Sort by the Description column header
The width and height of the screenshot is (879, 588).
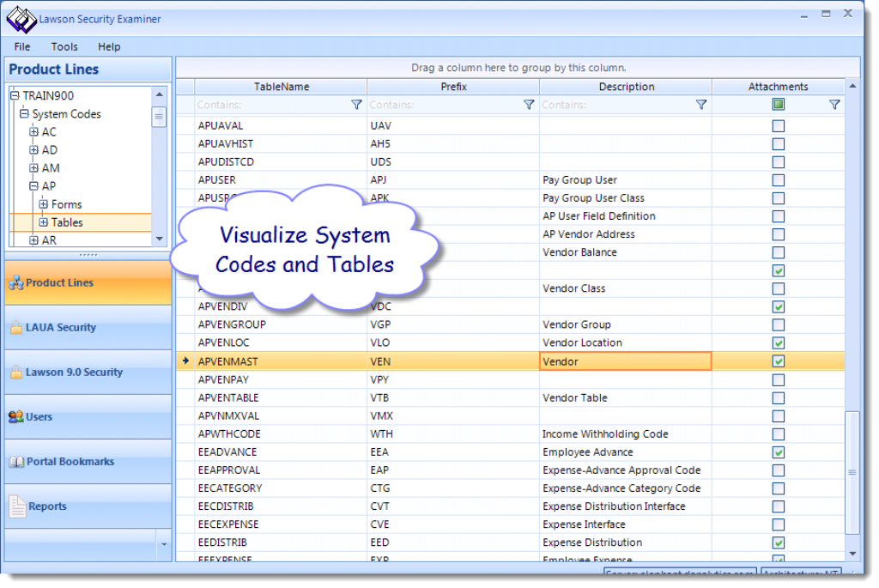tap(626, 87)
